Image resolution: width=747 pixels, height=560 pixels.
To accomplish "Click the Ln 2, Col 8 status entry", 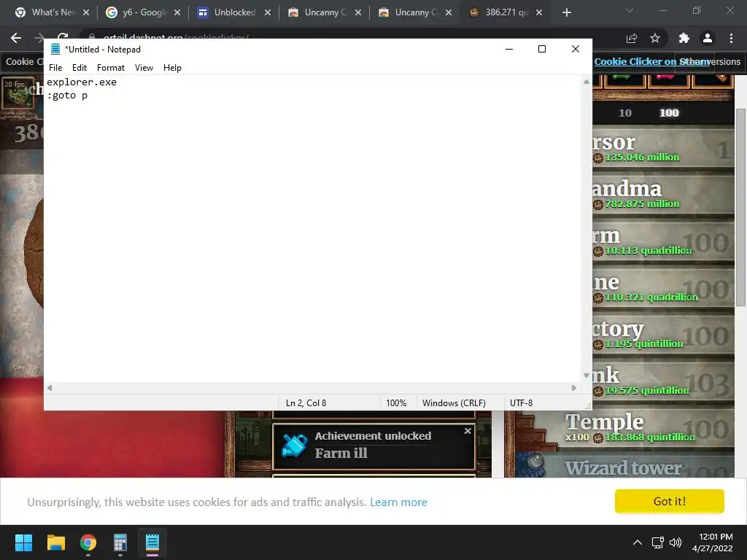I will pos(306,402).
